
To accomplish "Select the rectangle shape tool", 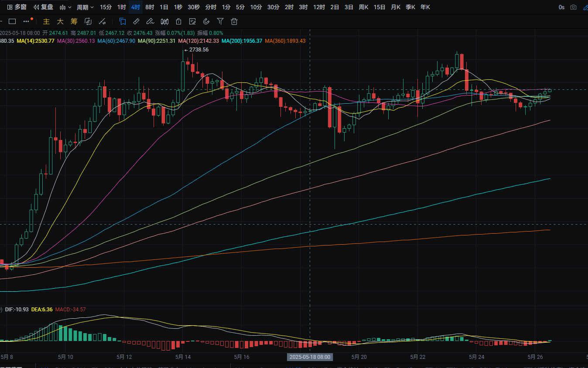I will (12, 21).
